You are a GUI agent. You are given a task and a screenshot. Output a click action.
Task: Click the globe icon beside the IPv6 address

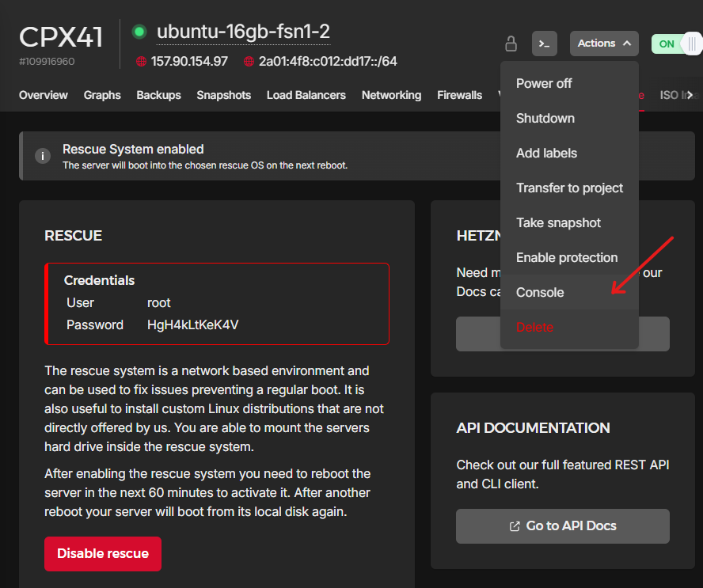pyautogui.click(x=249, y=62)
